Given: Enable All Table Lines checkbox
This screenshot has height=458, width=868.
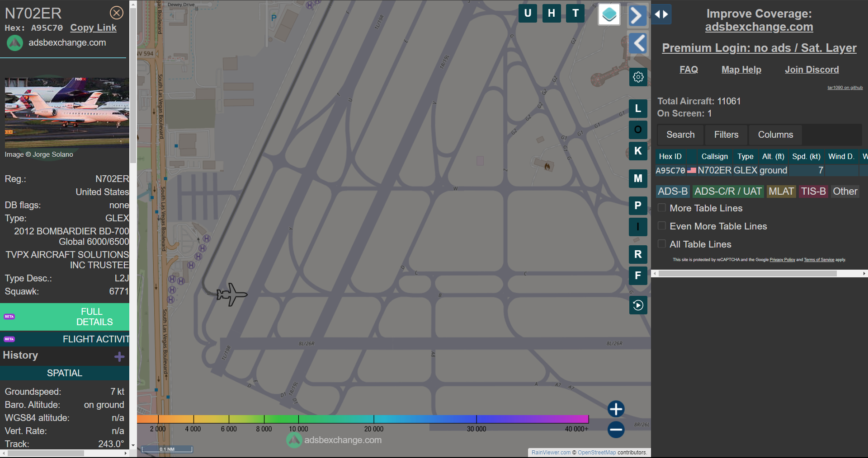Looking at the screenshot, I should tap(662, 244).
